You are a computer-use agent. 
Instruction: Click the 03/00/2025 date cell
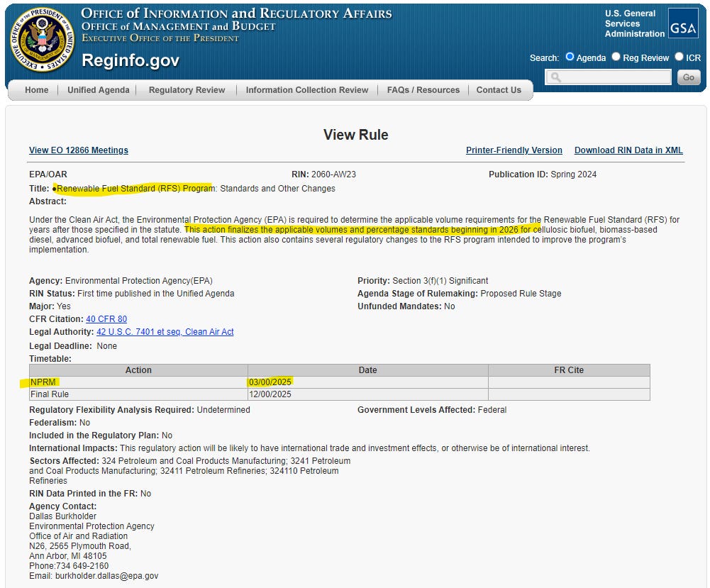click(367, 382)
